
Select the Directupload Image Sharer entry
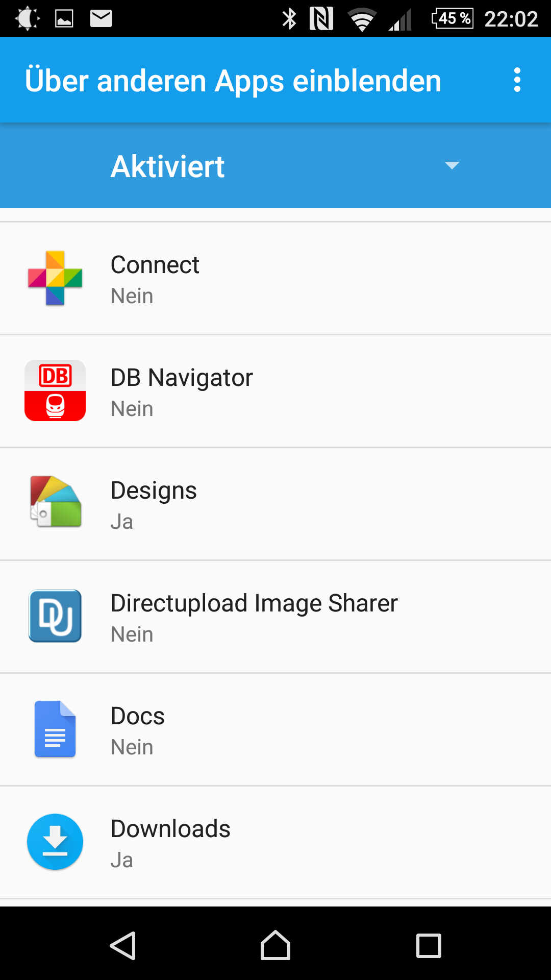(x=275, y=617)
